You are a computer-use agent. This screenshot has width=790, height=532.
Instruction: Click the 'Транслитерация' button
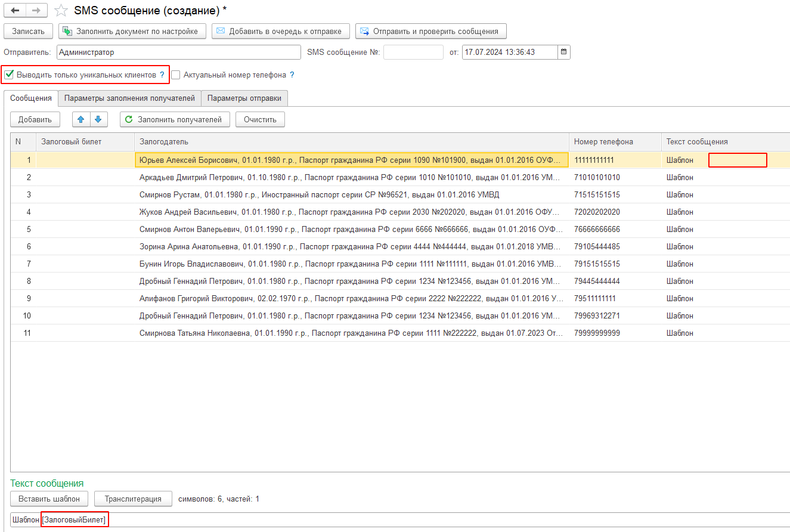pyautogui.click(x=133, y=499)
